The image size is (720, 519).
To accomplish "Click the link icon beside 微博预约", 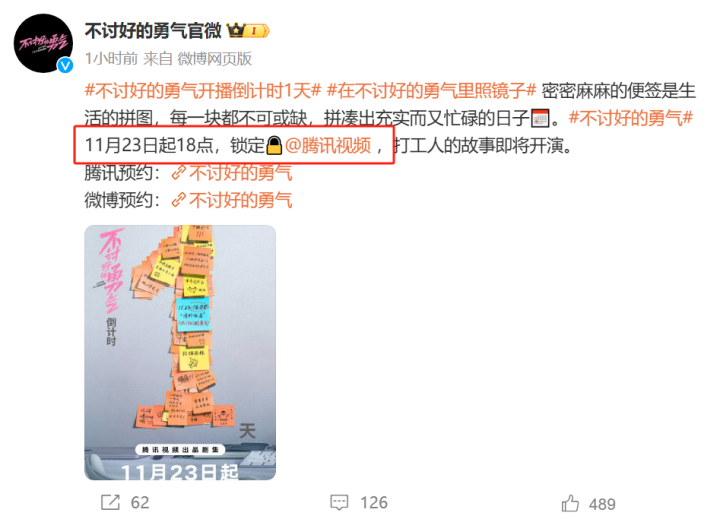I will click(x=179, y=200).
